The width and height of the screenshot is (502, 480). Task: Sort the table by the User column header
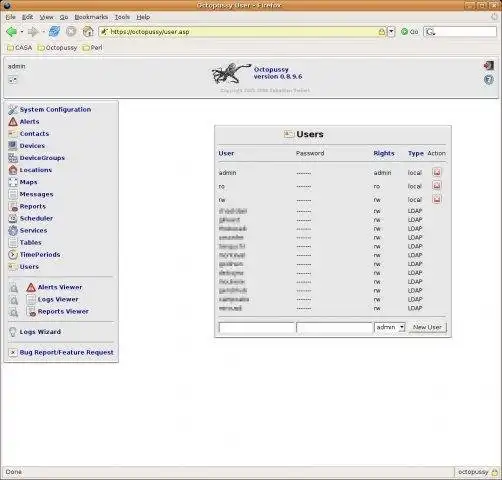click(x=226, y=153)
